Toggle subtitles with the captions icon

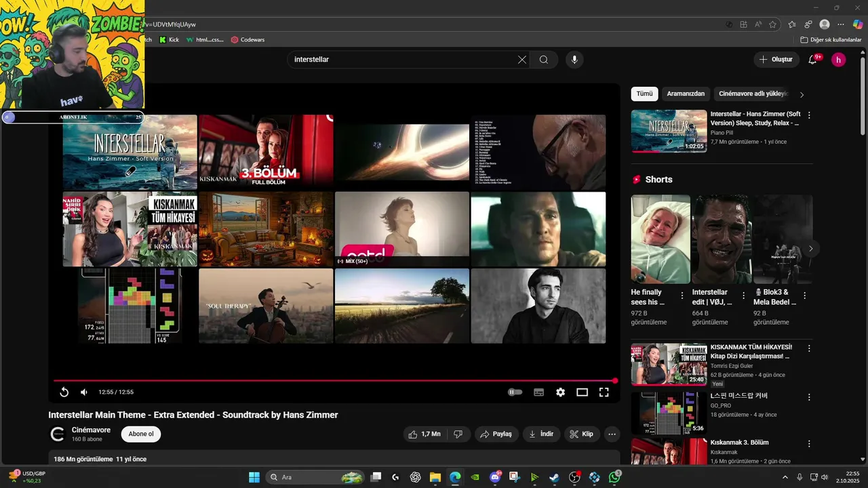(539, 392)
